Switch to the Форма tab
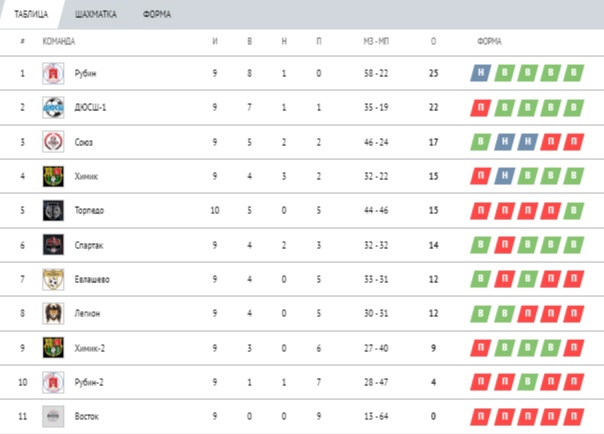 (x=157, y=14)
